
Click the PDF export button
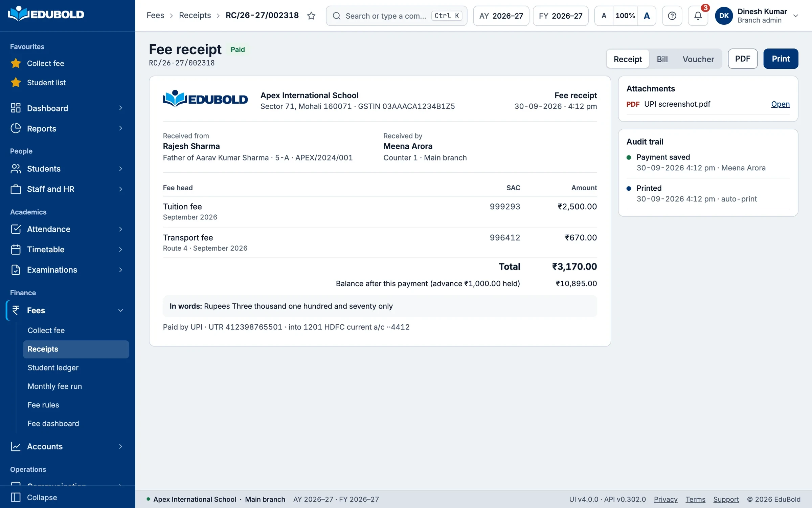743,59
